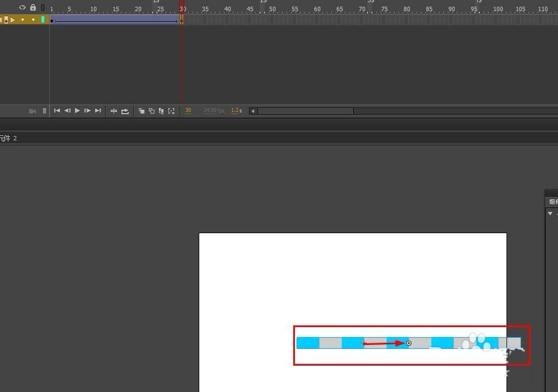Select the keyframe at frame 30
Viewport: 558px width, 392px height.
click(x=181, y=21)
